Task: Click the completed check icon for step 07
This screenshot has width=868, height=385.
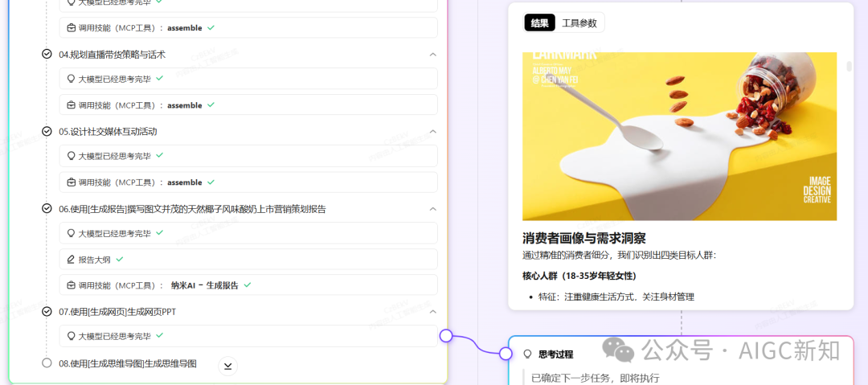Action: click(x=47, y=312)
